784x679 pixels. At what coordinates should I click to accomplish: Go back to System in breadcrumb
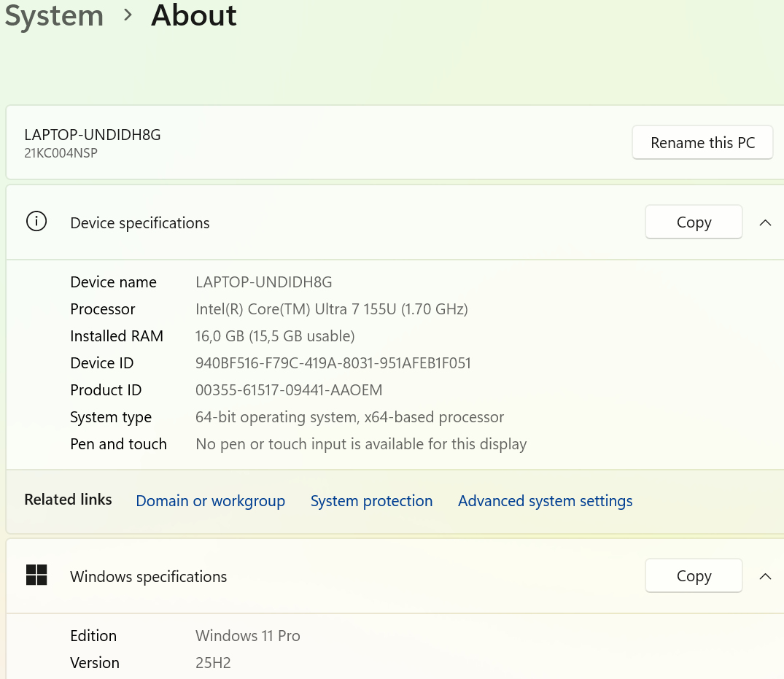tap(54, 16)
